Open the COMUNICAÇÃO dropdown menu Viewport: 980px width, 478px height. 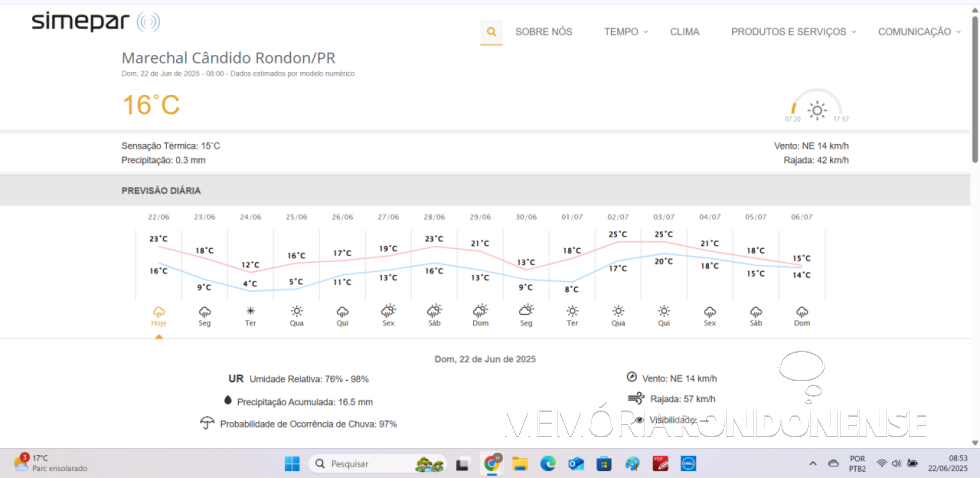point(920,32)
